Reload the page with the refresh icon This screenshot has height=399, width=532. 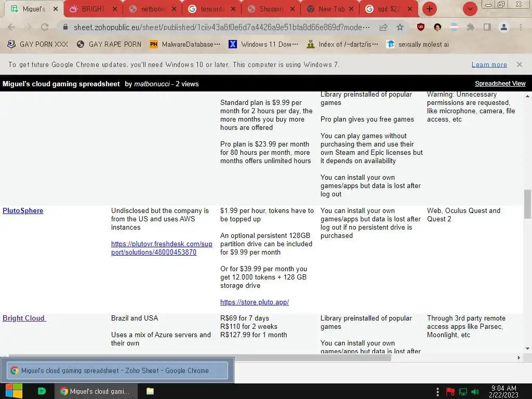(45, 27)
